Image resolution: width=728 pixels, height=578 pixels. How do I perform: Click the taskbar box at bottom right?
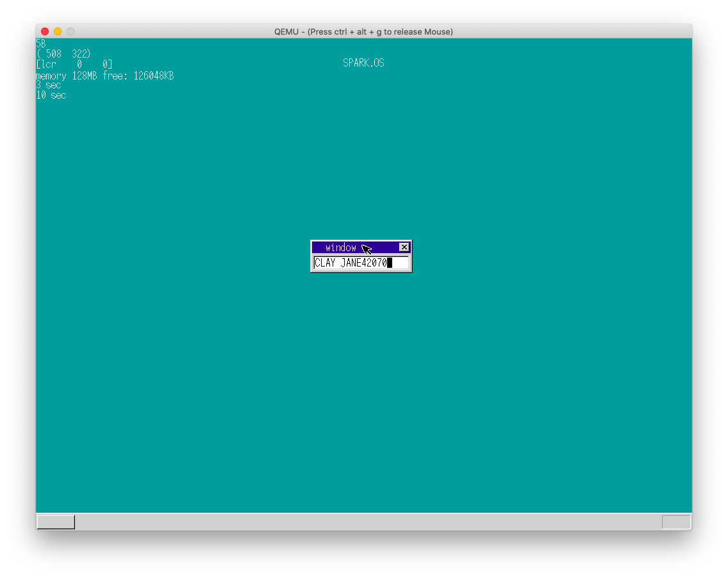tap(676, 522)
